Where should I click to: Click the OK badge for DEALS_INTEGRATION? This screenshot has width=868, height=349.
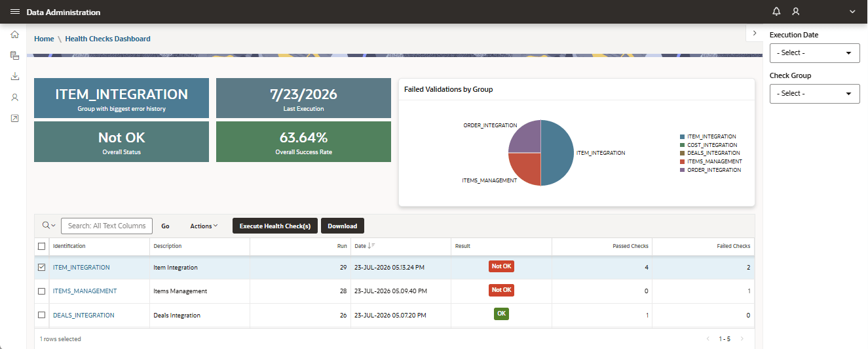pyautogui.click(x=501, y=314)
